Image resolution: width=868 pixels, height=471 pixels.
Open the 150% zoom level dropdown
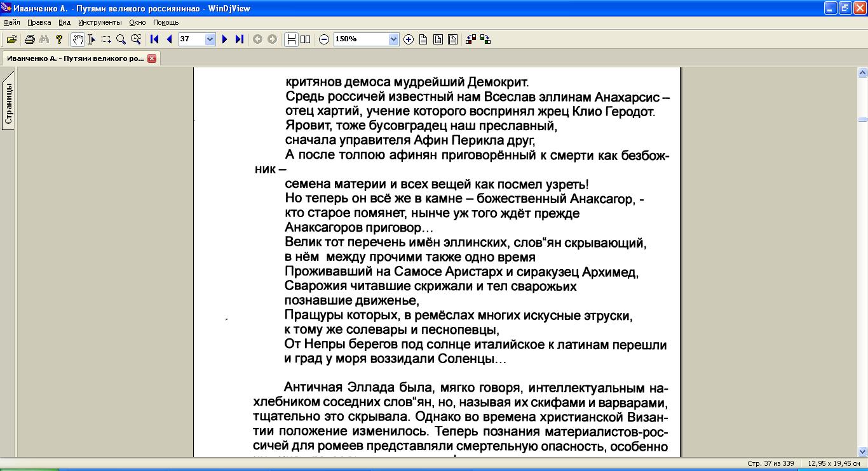click(393, 39)
